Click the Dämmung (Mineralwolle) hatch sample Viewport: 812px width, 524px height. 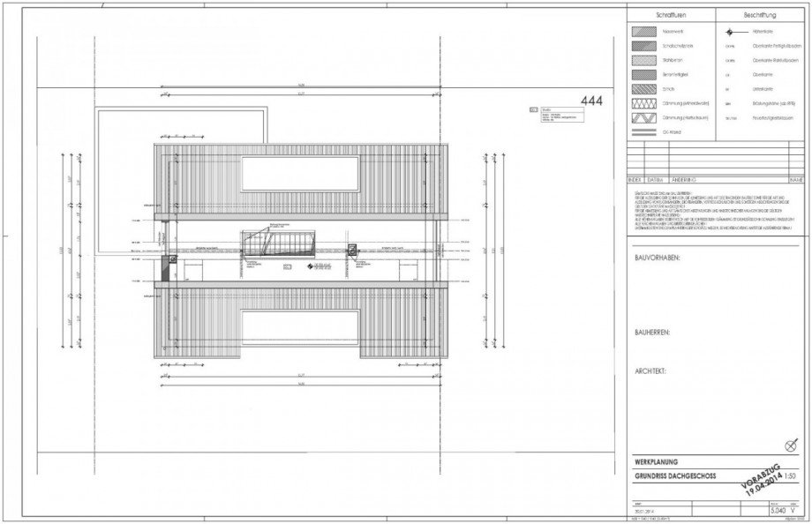(x=643, y=103)
